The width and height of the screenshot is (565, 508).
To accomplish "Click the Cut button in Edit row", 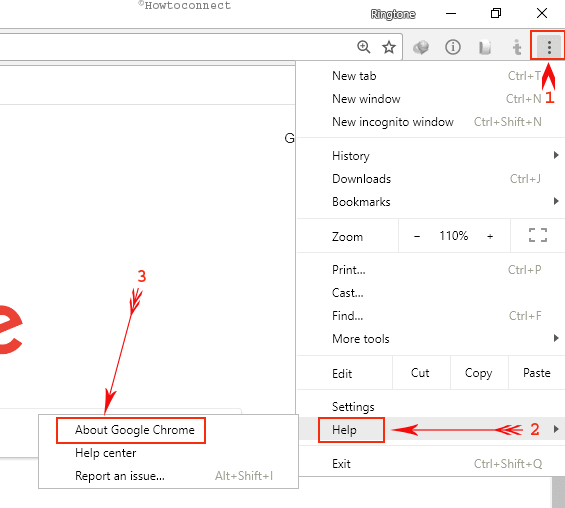I will pyautogui.click(x=421, y=373).
